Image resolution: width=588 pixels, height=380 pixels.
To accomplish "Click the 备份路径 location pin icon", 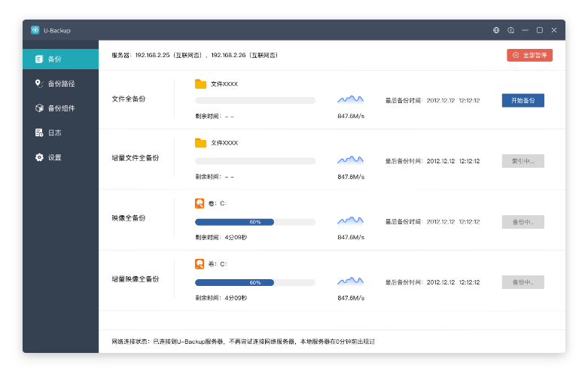I will [39, 84].
